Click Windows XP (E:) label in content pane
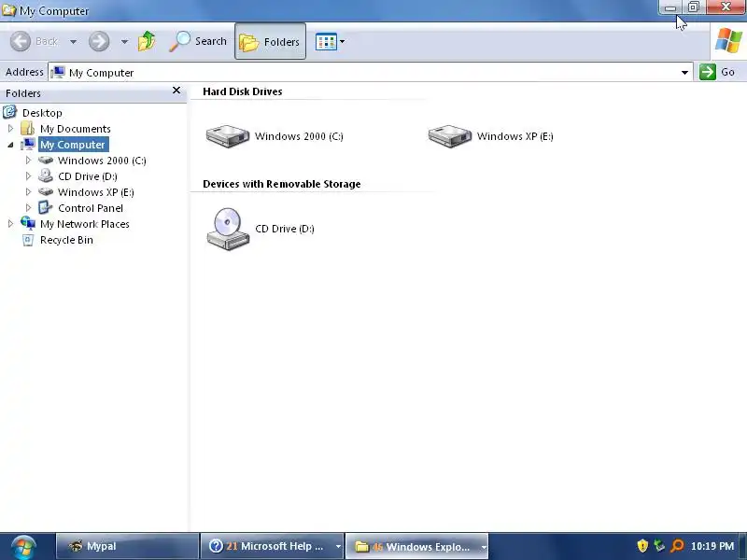 [515, 136]
